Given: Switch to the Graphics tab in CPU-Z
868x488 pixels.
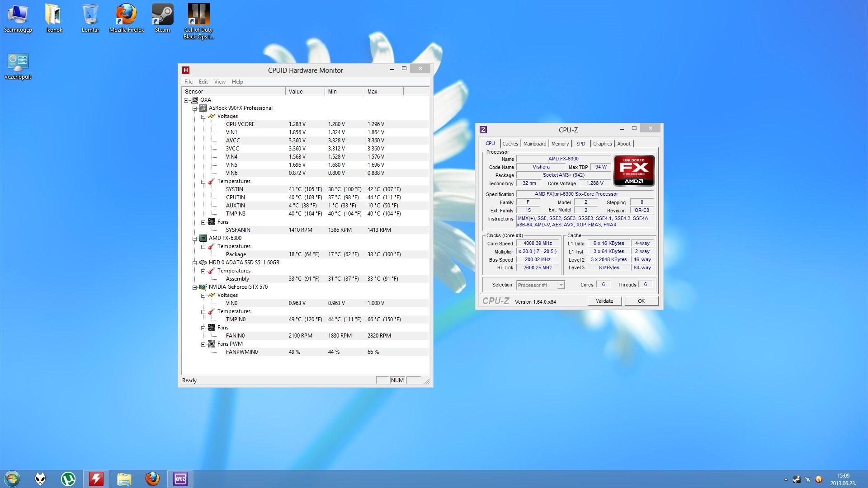Looking at the screenshot, I should pyautogui.click(x=602, y=144).
